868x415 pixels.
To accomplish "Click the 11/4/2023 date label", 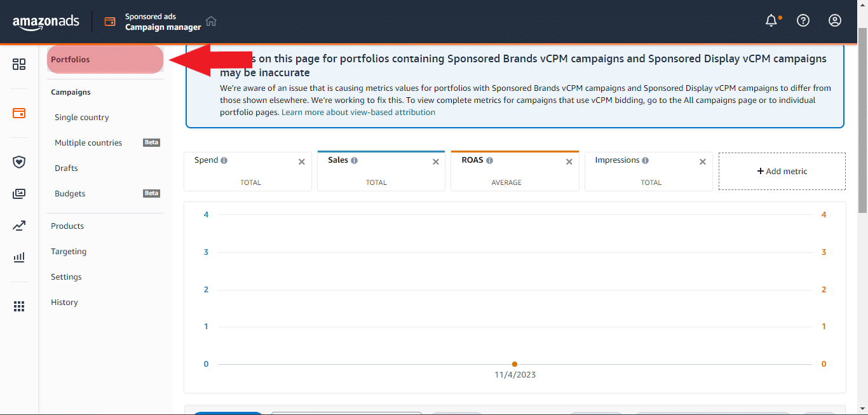I will tap(515, 375).
